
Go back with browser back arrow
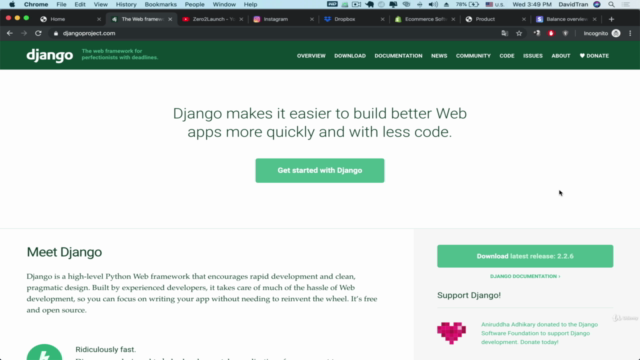tap(10, 33)
